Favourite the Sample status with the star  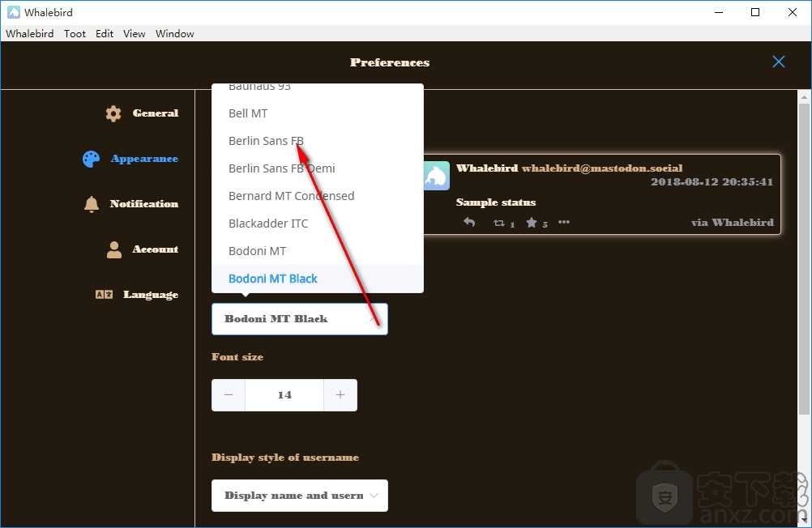tap(532, 223)
